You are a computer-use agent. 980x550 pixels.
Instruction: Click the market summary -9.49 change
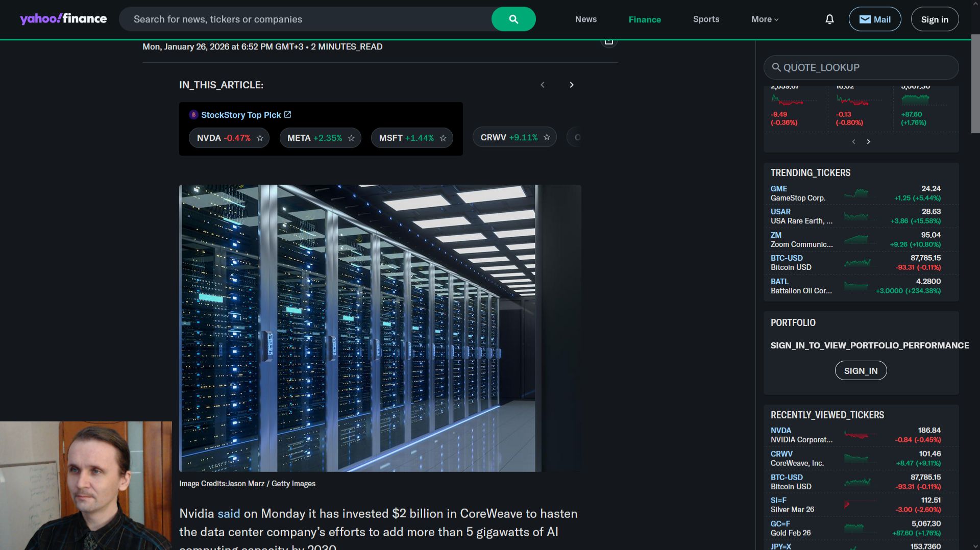coord(779,115)
